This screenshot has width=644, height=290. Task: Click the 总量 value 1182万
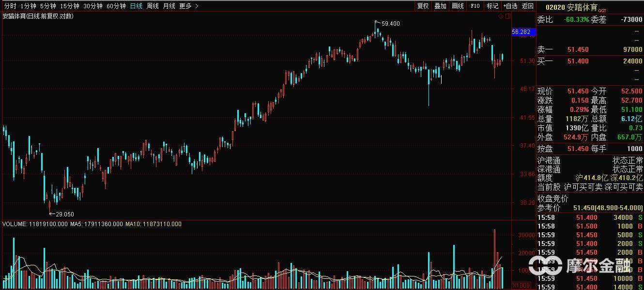coord(577,119)
